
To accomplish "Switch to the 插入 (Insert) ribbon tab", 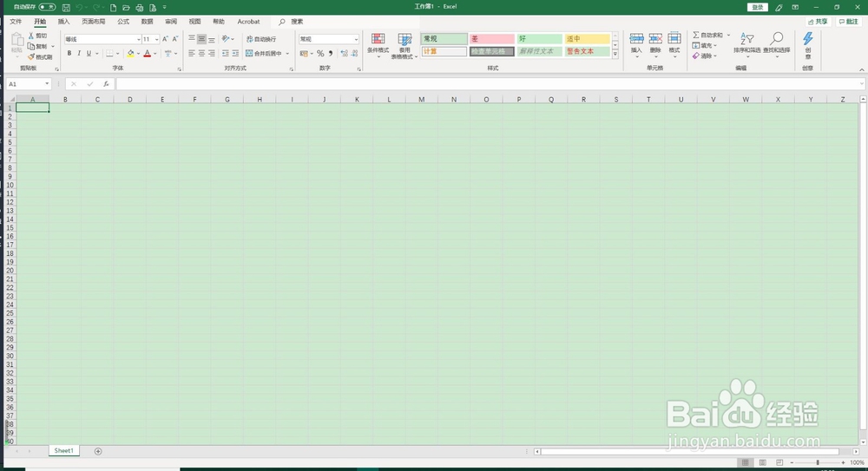I will [x=63, y=22].
